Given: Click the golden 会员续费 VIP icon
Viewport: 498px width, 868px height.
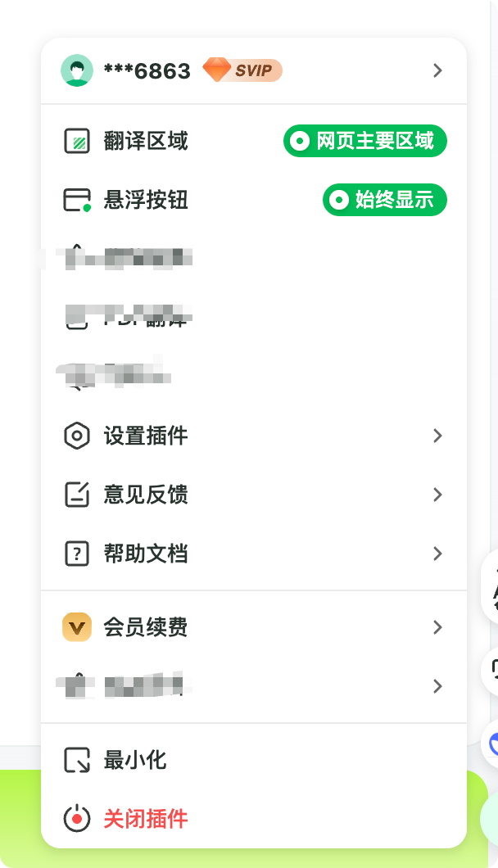Looking at the screenshot, I should (x=77, y=627).
